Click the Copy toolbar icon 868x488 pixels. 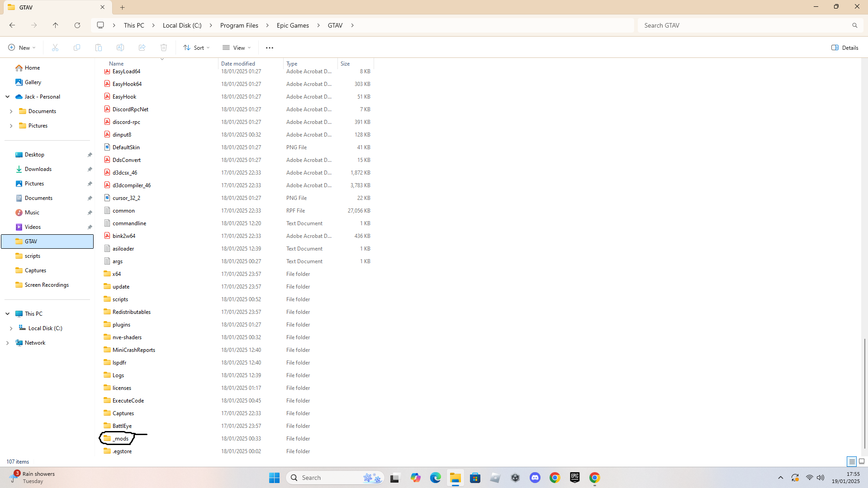pos(77,47)
